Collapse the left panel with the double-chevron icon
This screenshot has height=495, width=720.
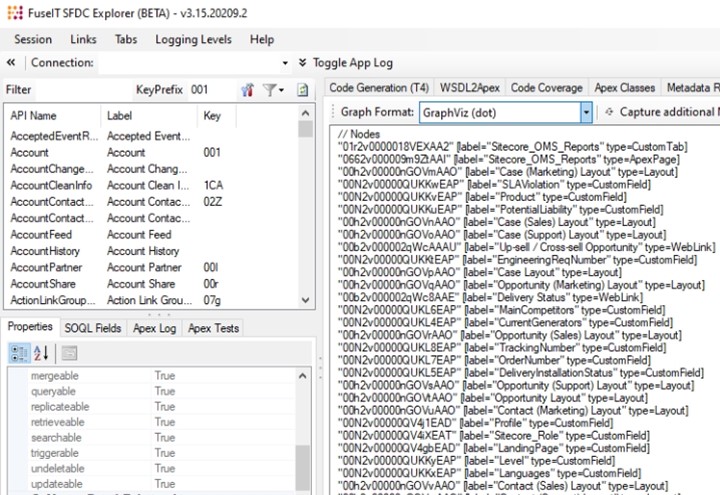(x=11, y=62)
